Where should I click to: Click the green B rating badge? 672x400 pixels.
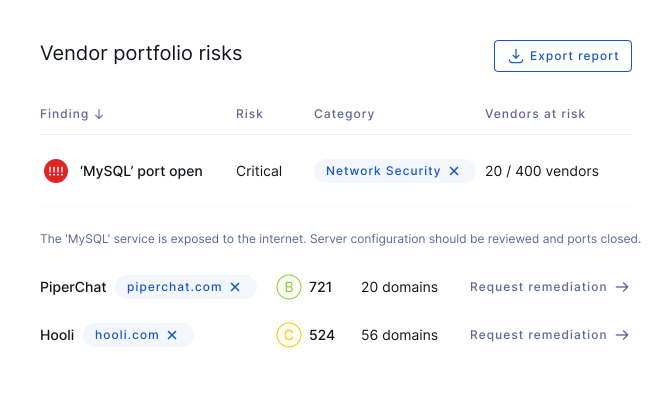pos(289,287)
